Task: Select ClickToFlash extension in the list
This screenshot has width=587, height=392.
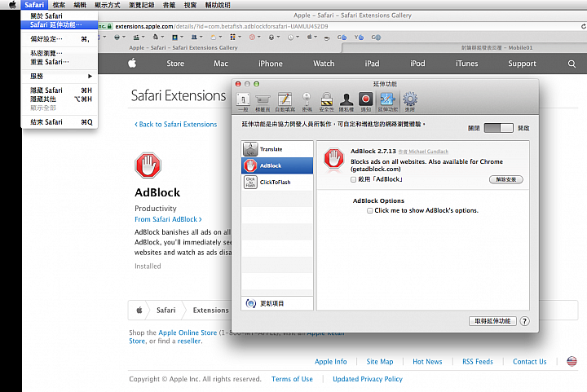Action: (x=277, y=183)
